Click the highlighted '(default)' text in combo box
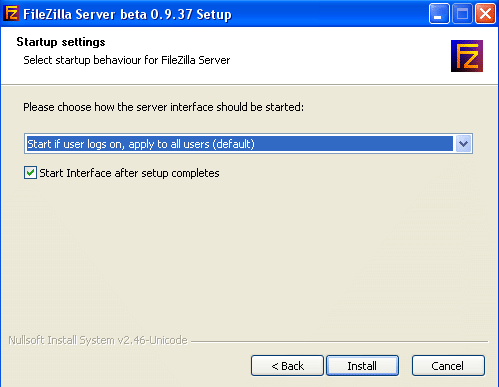Image resolution: width=499 pixels, height=387 pixels. pyautogui.click(x=234, y=144)
